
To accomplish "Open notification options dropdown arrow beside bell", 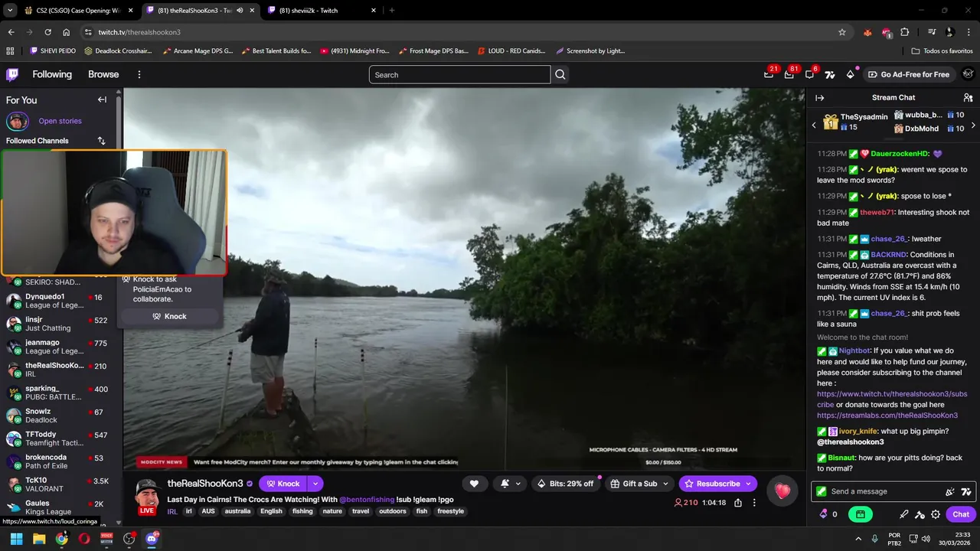I will [518, 484].
